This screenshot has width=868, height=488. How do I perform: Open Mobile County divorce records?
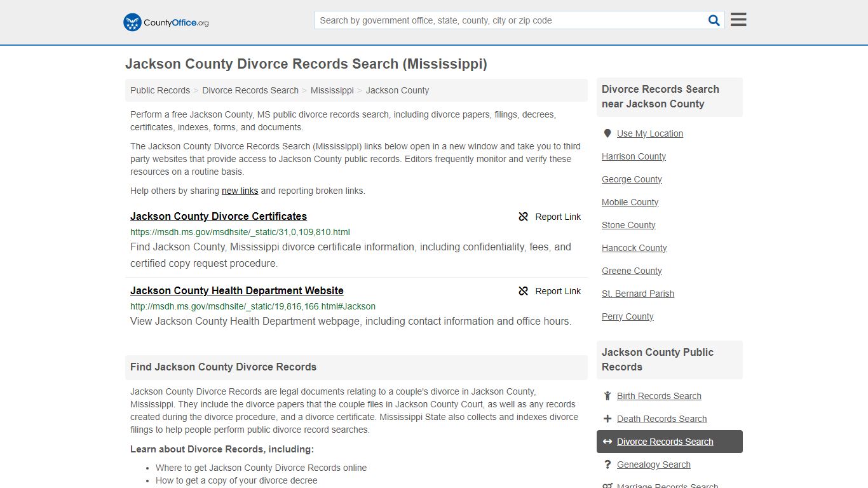pyautogui.click(x=630, y=202)
